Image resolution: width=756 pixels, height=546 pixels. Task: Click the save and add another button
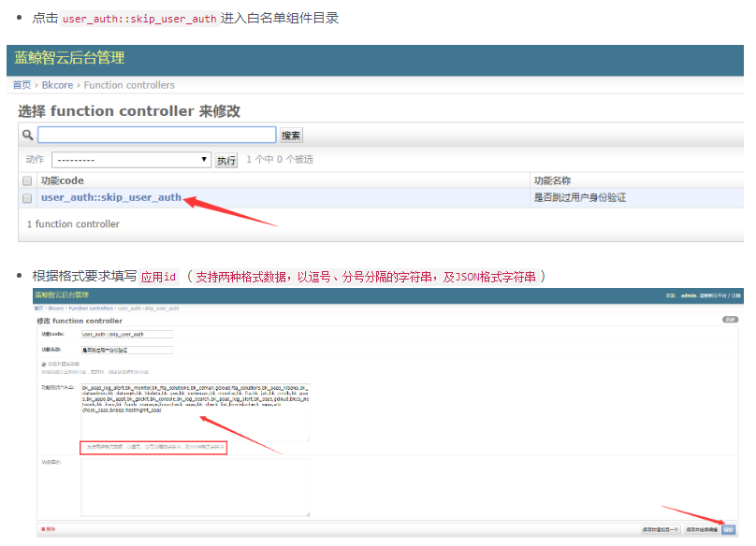pyautogui.click(x=661, y=529)
